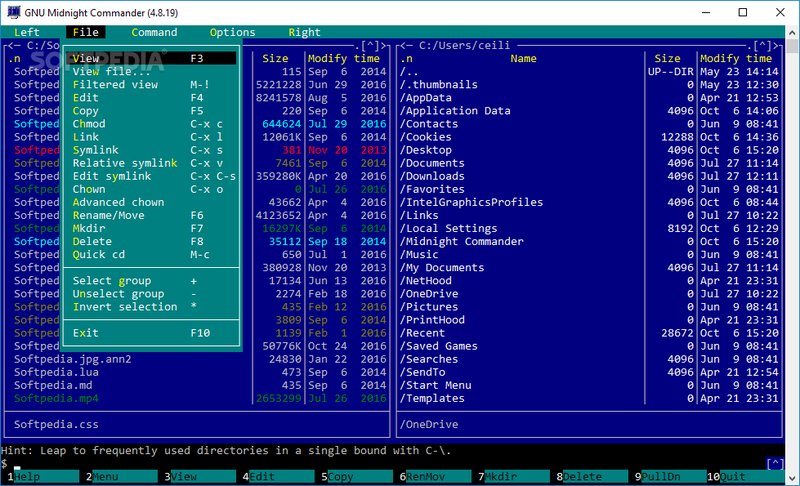Choose the View file... entry
The image size is (800, 486).
click(151, 71)
